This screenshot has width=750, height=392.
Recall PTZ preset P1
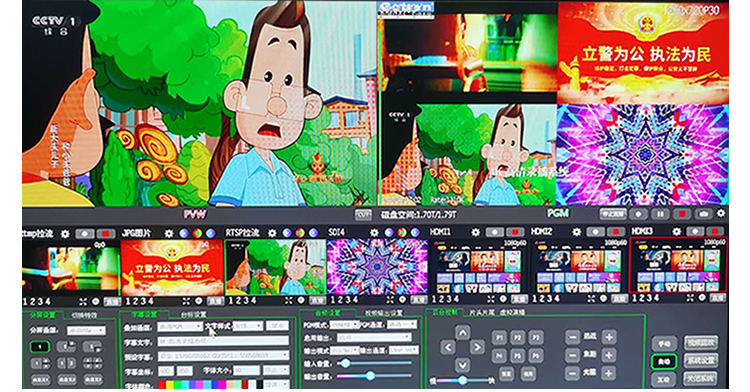click(x=499, y=338)
